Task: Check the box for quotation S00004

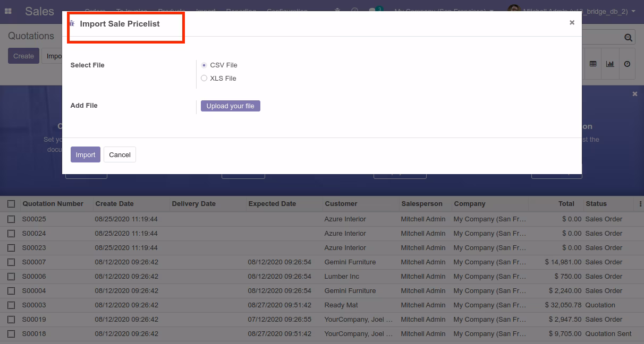Action: (x=11, y=291)
